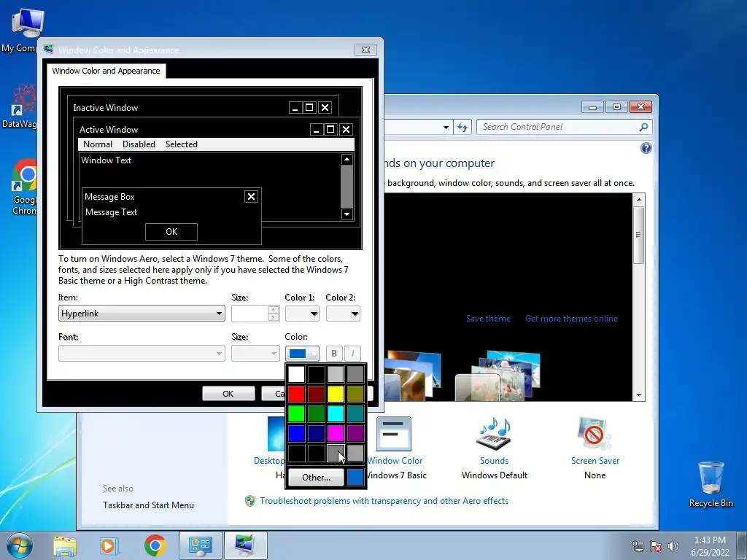Open the address bar history dropdown arrow
The width and height of the screenshot is (747, 560).
click(446, 127)
